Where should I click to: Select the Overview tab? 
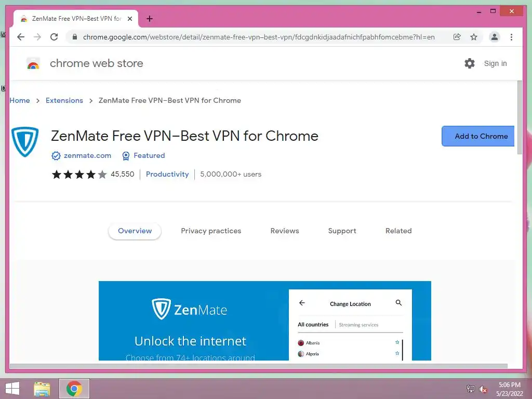coord(135,231)
